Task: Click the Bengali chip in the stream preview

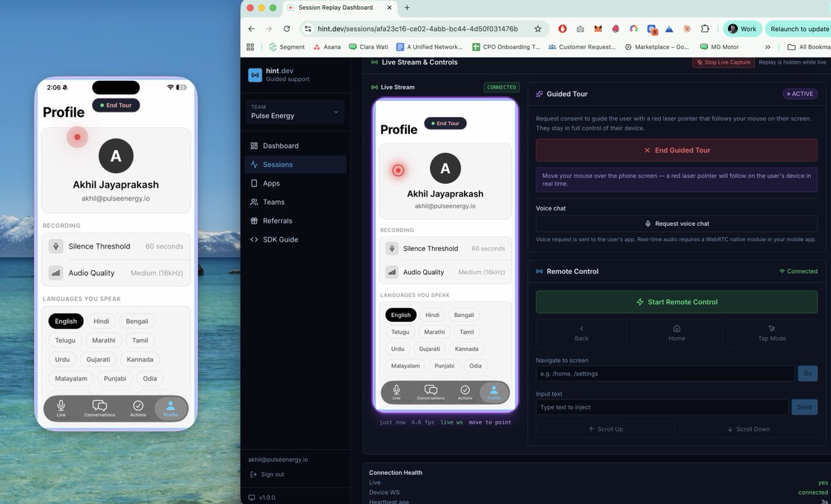Action: 464,315
